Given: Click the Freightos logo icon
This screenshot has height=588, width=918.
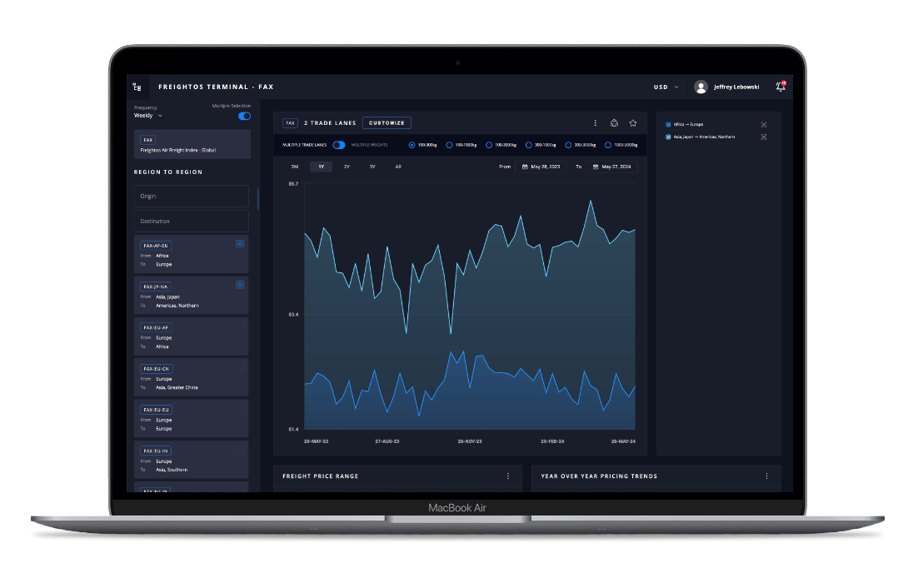Looking at the screenshot, I should coord(137,87).
